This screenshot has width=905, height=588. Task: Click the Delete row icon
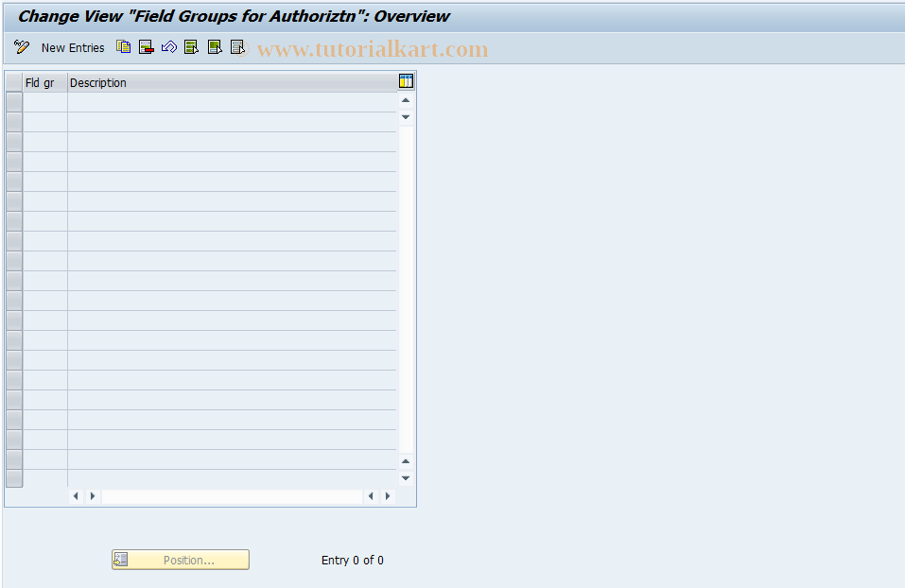coord(146,47)
